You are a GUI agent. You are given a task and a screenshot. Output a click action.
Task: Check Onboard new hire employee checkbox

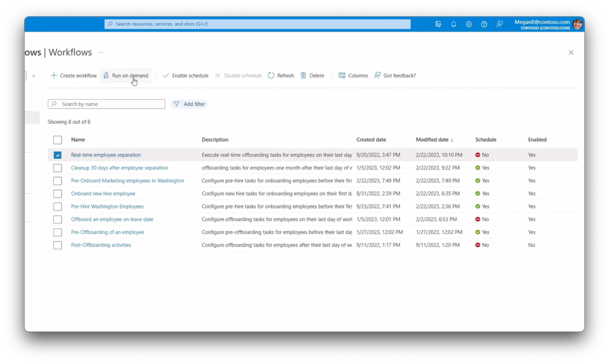coord(57,193)
